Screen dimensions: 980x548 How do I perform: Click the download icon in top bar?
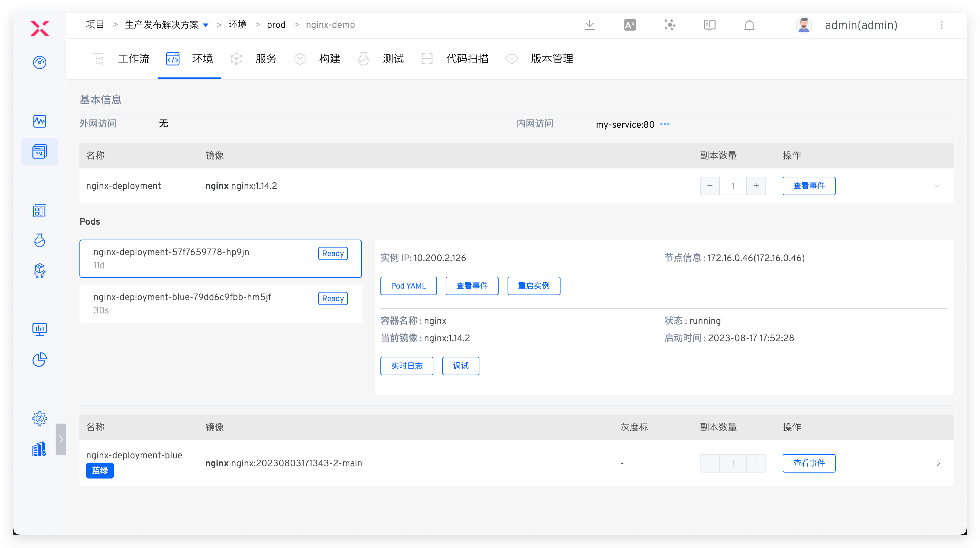589,25
